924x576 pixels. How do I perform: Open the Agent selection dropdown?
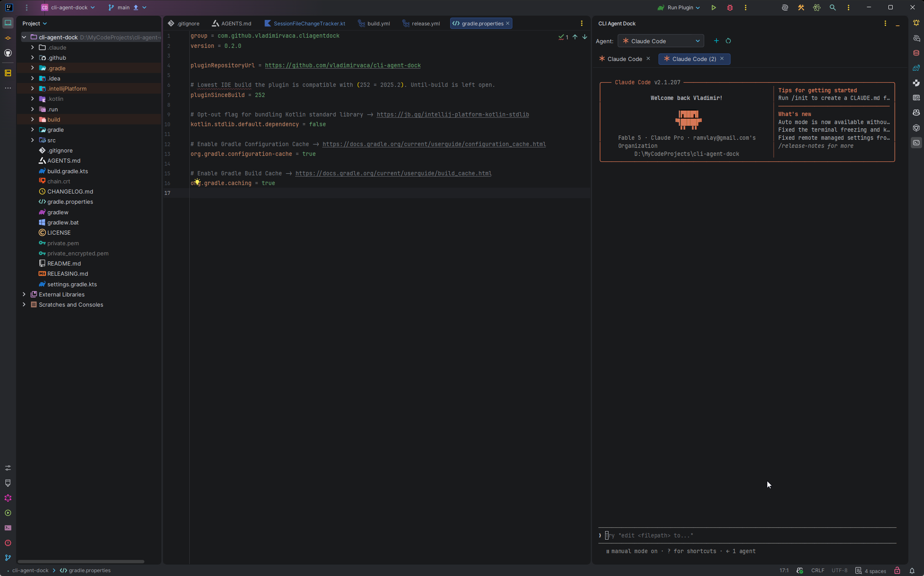(661, 41)
